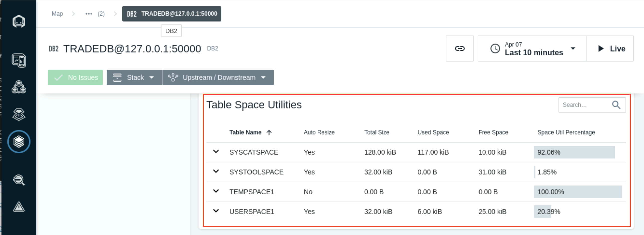Image resolution: width=644 pixels, height=235 pixels.
Task: Click the No Issues status button
Action: point(75,77)
